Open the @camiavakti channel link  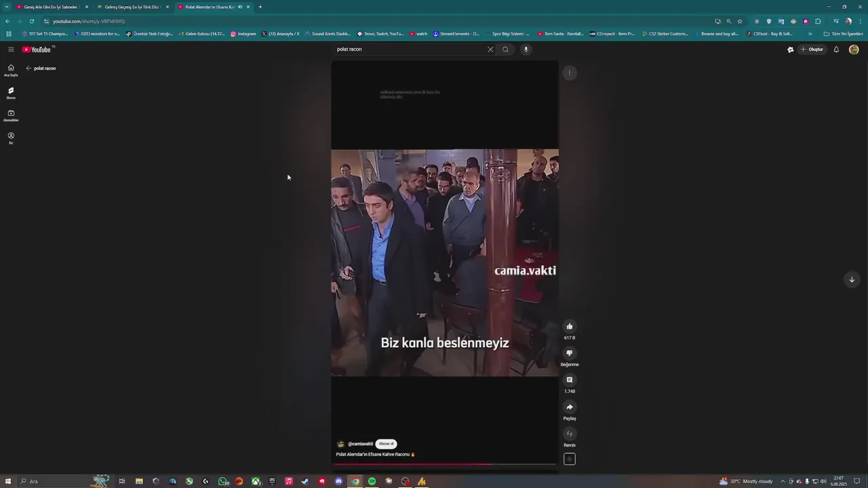[x=360, y=444]
